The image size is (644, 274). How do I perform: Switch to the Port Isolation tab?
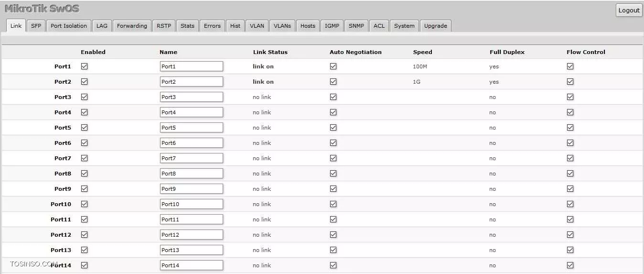point(69,26)
